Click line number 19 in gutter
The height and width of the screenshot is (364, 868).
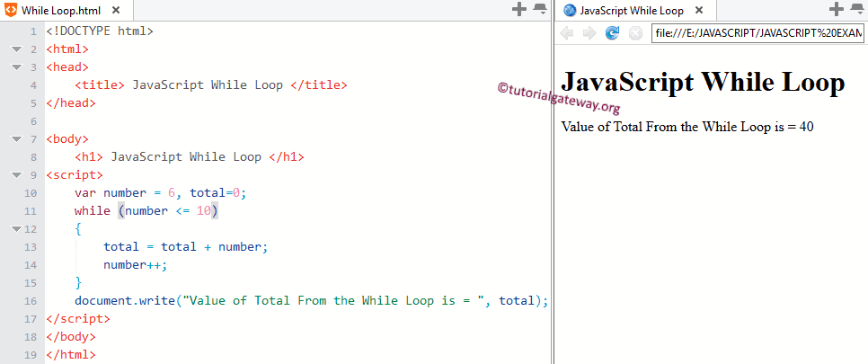click(x=31, y=355)
